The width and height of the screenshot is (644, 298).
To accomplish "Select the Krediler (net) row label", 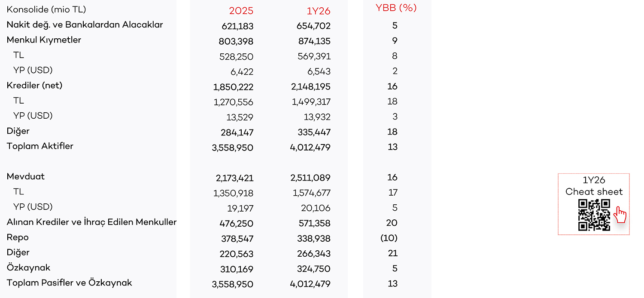I will (x=34, y=85).
